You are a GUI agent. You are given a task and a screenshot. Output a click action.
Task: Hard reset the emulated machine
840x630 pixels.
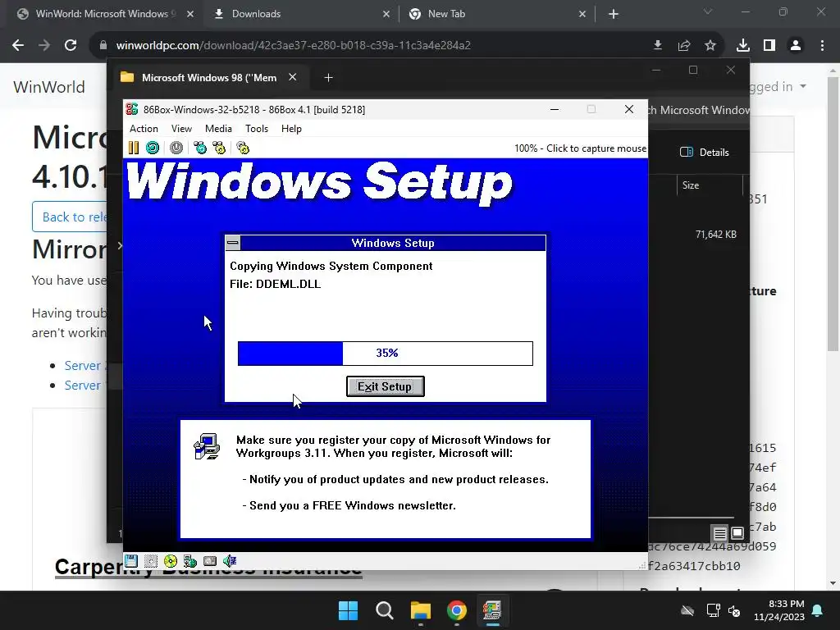point(152,148)
